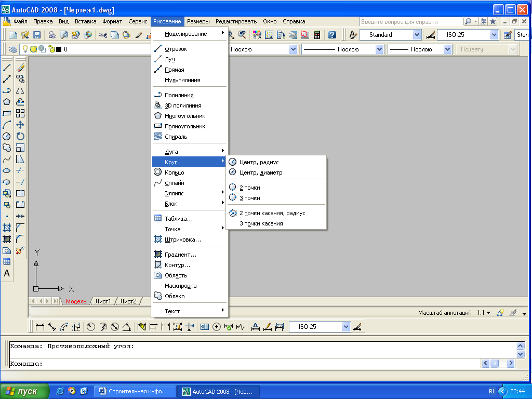Choose 3 точки circle option
Screen dimensions: 532x399
276,198
